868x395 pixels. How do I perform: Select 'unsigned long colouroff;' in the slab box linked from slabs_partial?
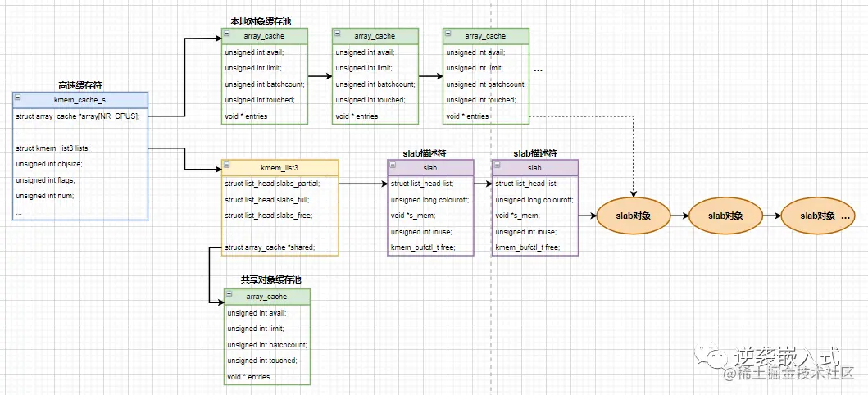pos(430,200)
